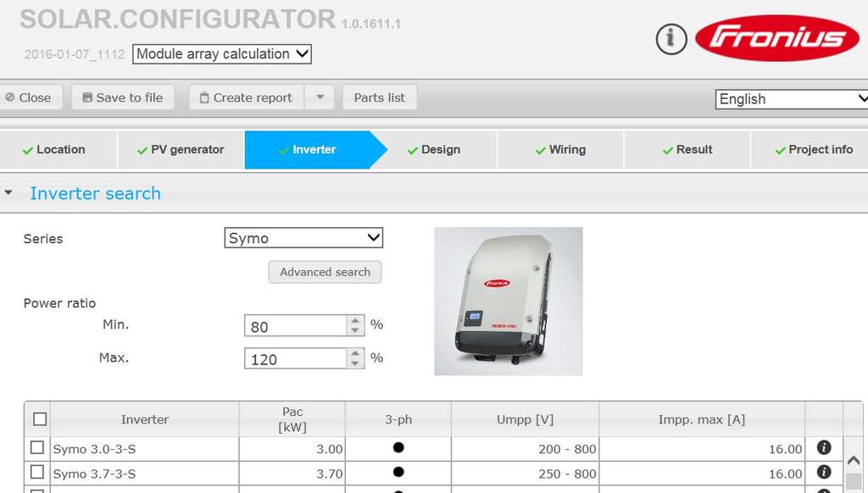
Task: Check the Symo 3.7-3-S inverter row
Action: [37, 472]
